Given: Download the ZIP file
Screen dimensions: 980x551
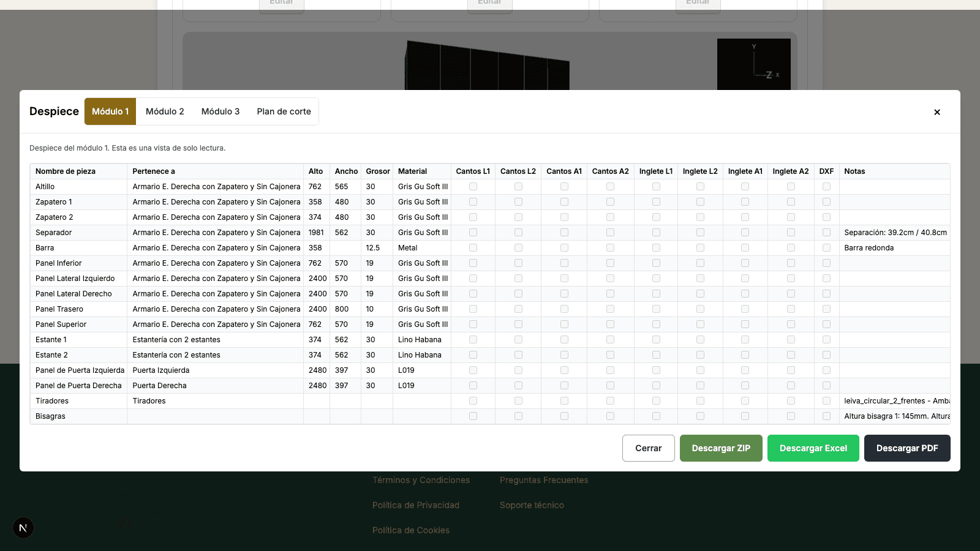Looking at the screenshot, I should pyautogui.click(x=721, y=448).
